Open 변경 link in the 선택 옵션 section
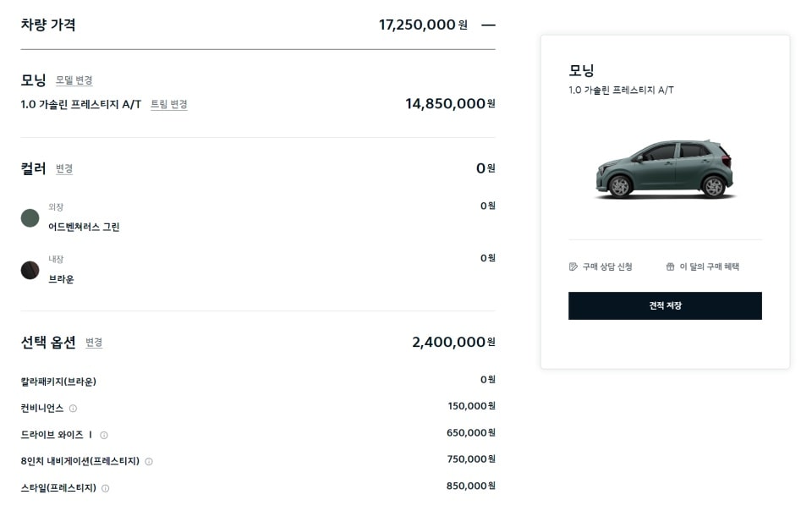Screen dimensions: 812x511 click(x=95, y=343)
